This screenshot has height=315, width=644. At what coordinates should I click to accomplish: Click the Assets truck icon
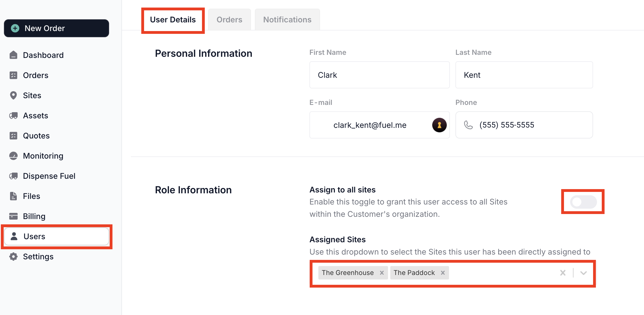tap(13, 116)
